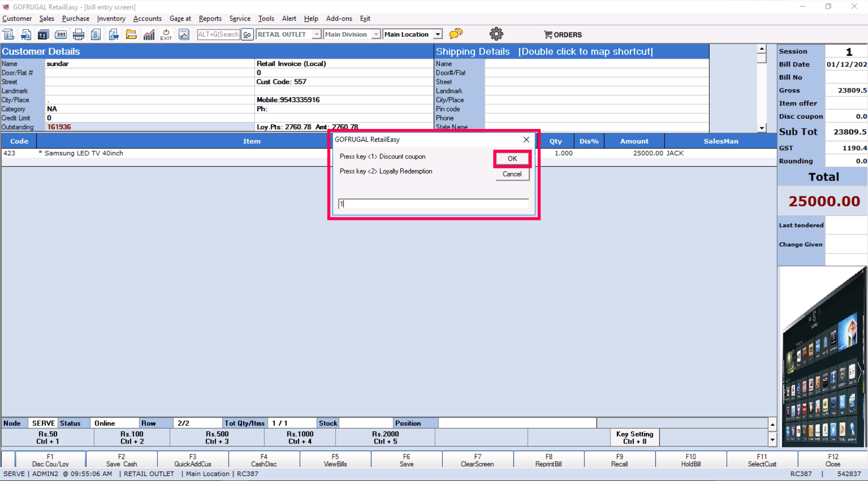Open the Gaze at menu
The width and height of the screenshot is (868, 481).
tap(180, 19)
